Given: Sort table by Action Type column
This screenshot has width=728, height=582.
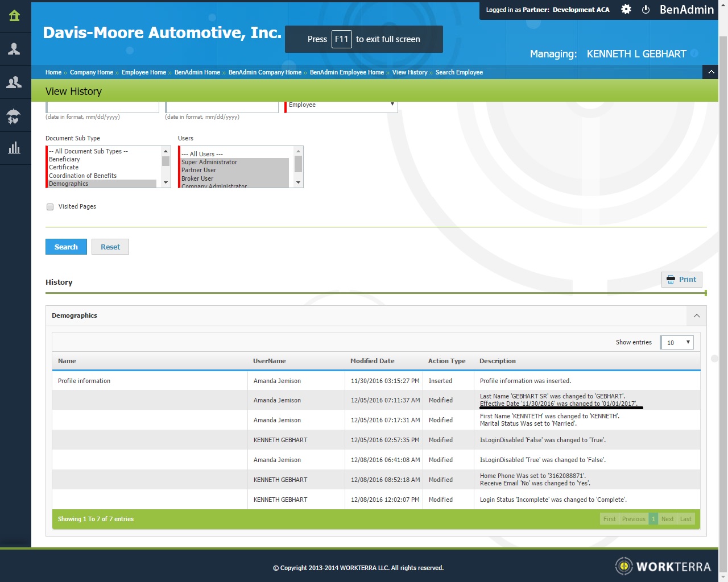Looking at the screenshot, I should click(x=447, y=361).
